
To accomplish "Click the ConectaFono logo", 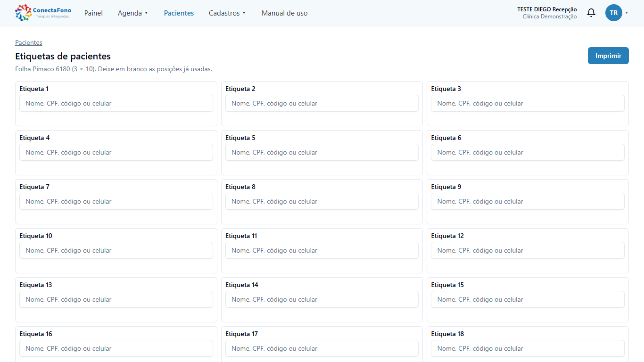I will click(x=43, y=13).
